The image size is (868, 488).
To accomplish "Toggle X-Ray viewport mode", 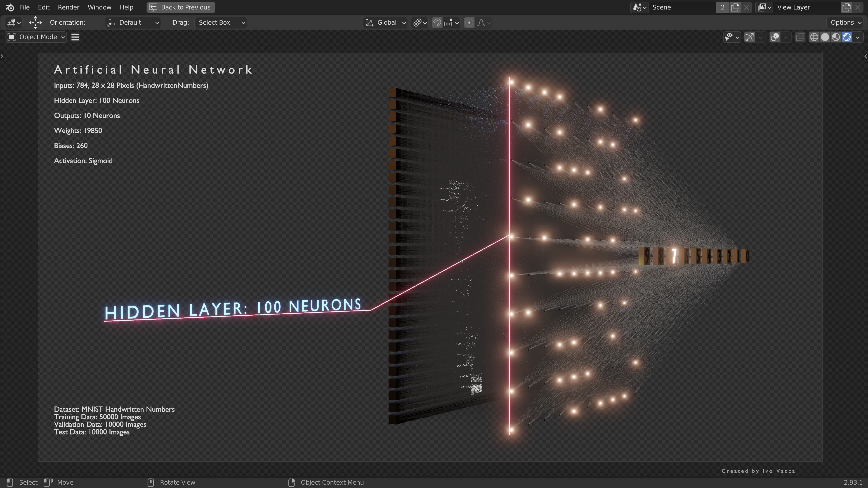I will tap(800, 37).
